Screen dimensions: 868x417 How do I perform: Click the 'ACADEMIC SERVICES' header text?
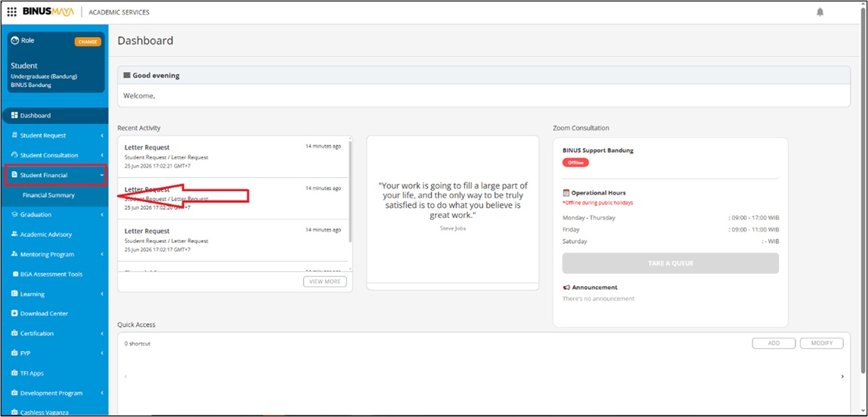click(119, 12)
